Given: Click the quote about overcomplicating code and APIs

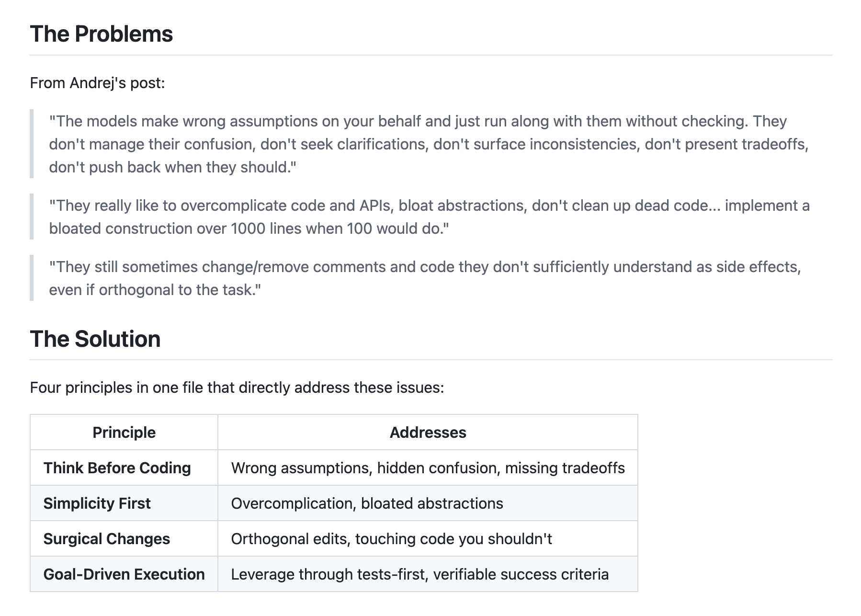Looking at the screenshot, I should (429, 217).
